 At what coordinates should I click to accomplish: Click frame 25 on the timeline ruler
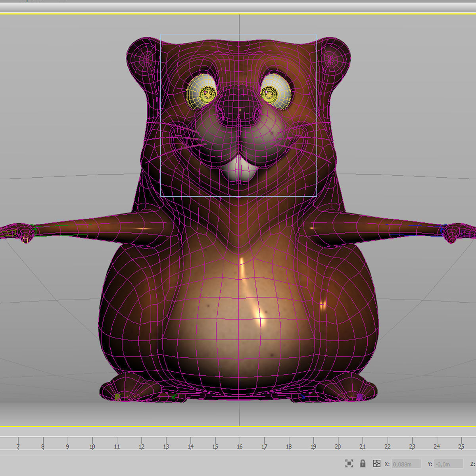coord(461,446)
